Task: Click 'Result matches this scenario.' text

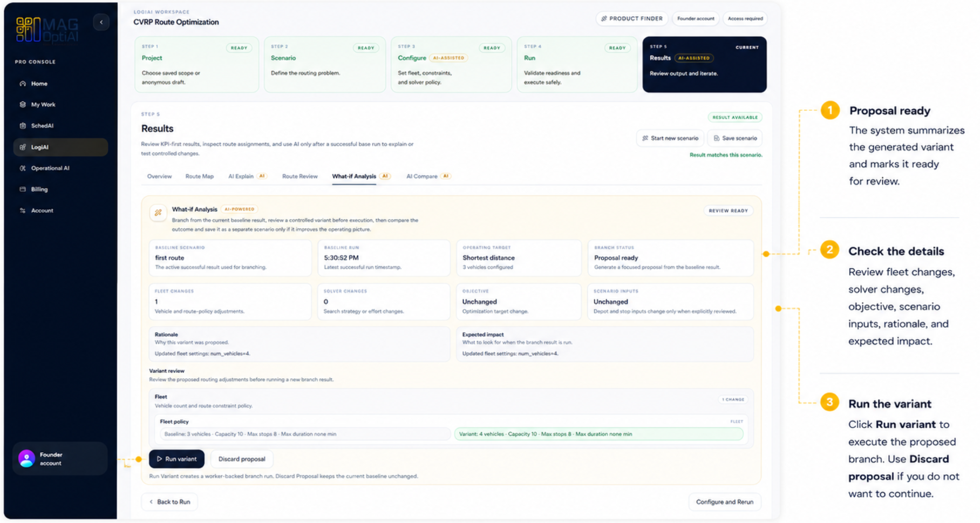Action: click(726, 155)
